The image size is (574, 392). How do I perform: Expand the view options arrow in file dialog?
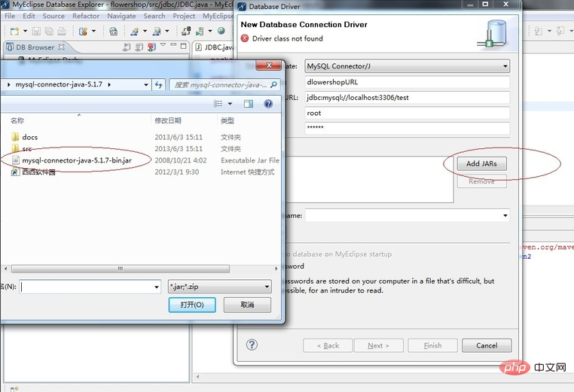pyautogui.click(x=230, y=104)
